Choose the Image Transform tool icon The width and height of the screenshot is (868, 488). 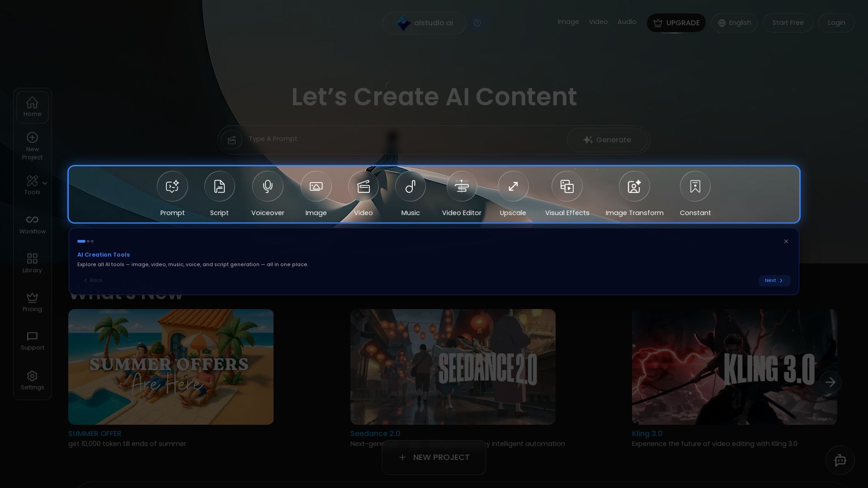coord(634,186)
